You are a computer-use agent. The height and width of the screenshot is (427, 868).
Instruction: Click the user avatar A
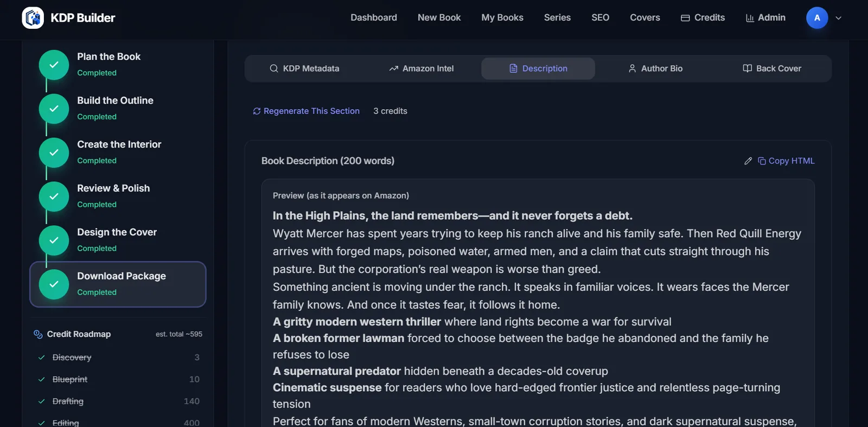817,18
